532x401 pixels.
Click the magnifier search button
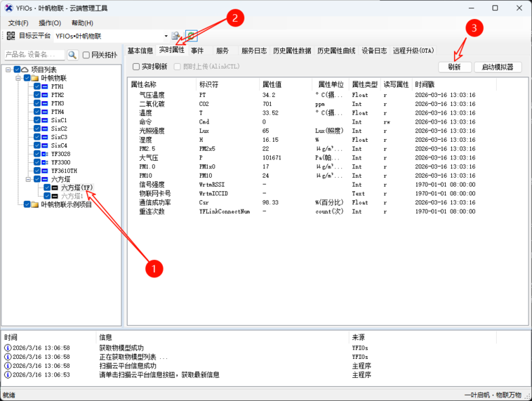[72, 55]
